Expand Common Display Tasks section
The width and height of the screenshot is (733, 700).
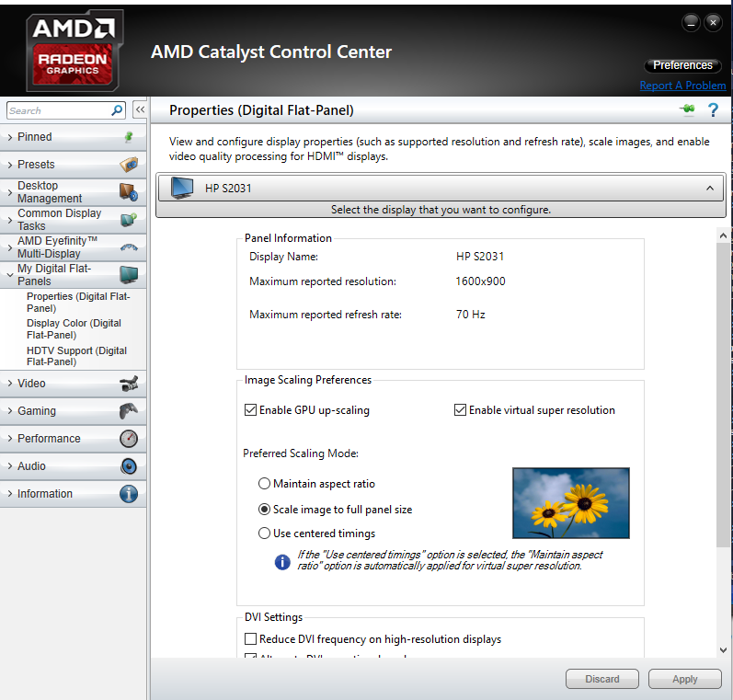pyautogui.click(x=73, y=219)
